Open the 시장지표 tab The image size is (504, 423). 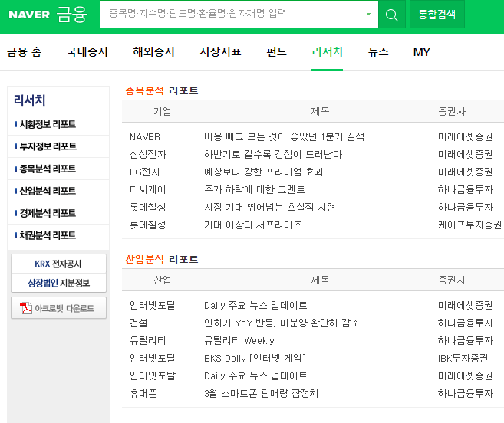220,51
